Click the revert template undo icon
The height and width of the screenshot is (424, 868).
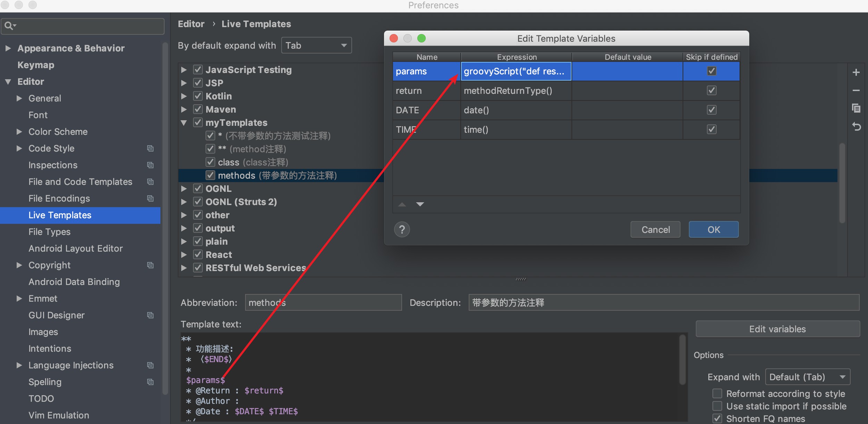(x=856, y=127)
